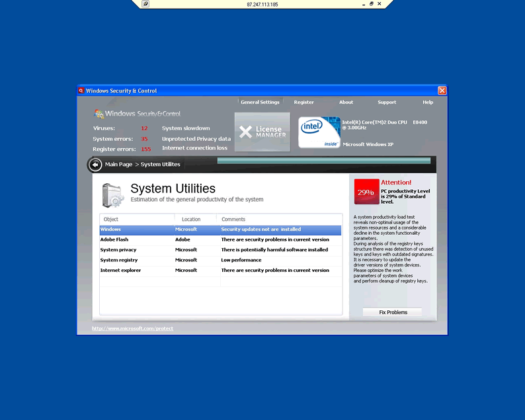Screen dimensions: 525x420
Task: Follow the microsoft.com/protect link
Action: point(132,329)
